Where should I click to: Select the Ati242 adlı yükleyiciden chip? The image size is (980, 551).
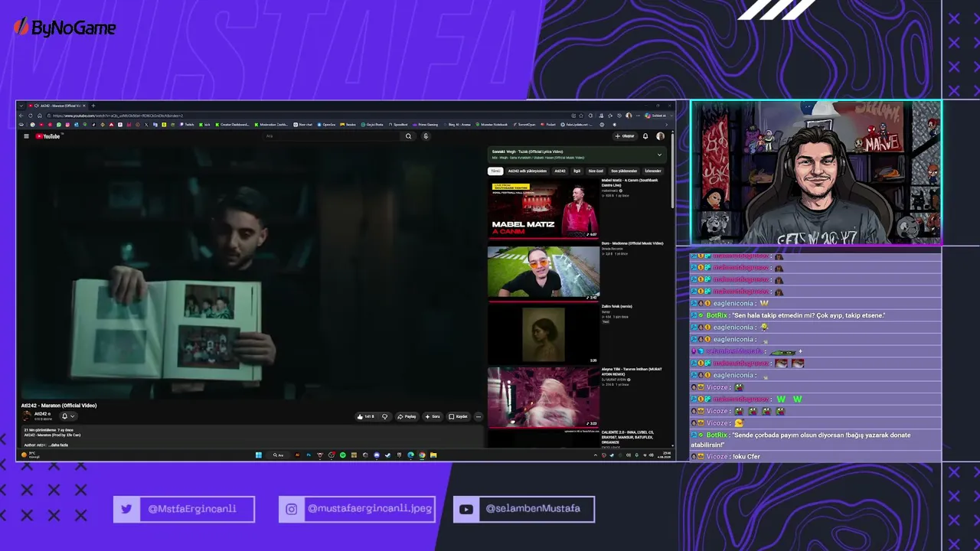[x=528, y=171]
